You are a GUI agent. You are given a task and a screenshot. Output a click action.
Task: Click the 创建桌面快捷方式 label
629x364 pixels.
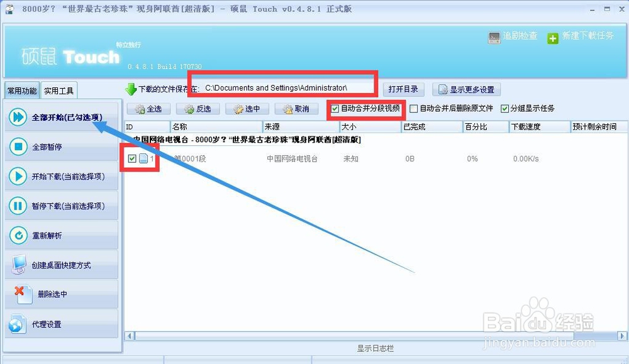tap(62, 265)
